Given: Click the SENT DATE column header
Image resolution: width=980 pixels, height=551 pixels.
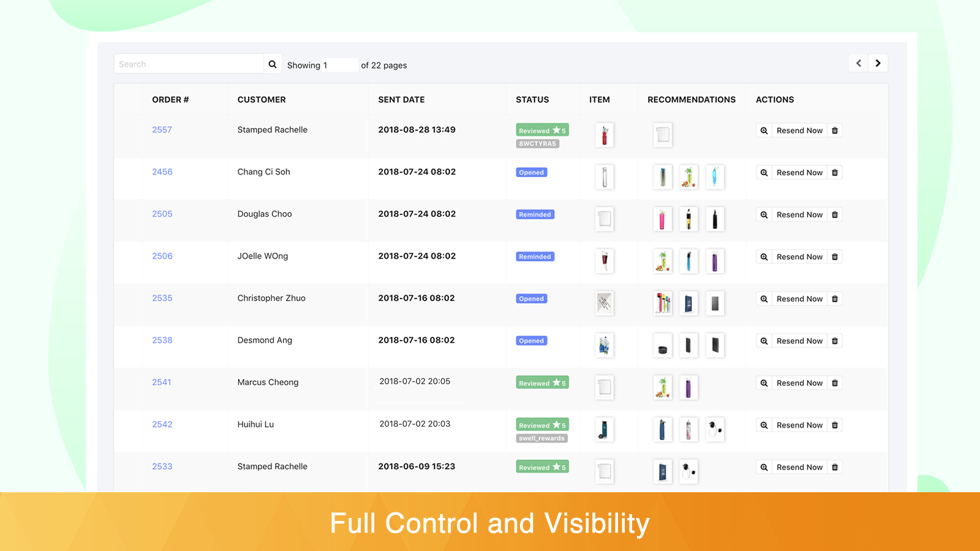Looking at the screenshot, I should [401, 100].
